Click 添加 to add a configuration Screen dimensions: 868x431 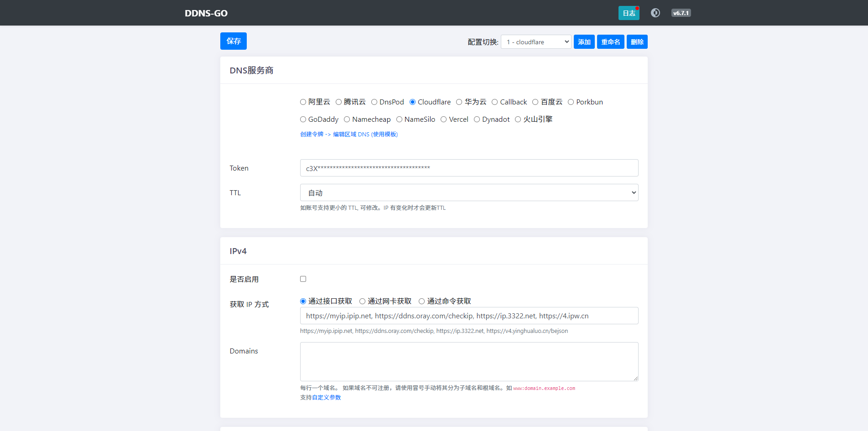point(584,42)
